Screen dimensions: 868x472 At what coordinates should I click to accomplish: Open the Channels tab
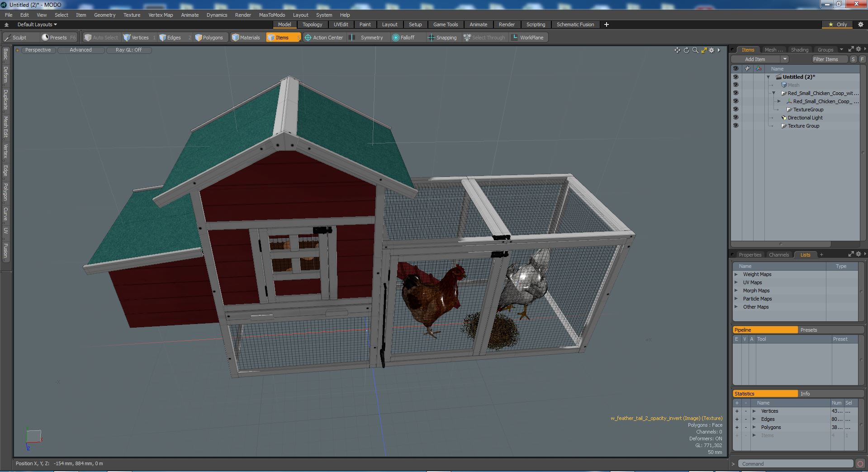click(x=778, y=255)
